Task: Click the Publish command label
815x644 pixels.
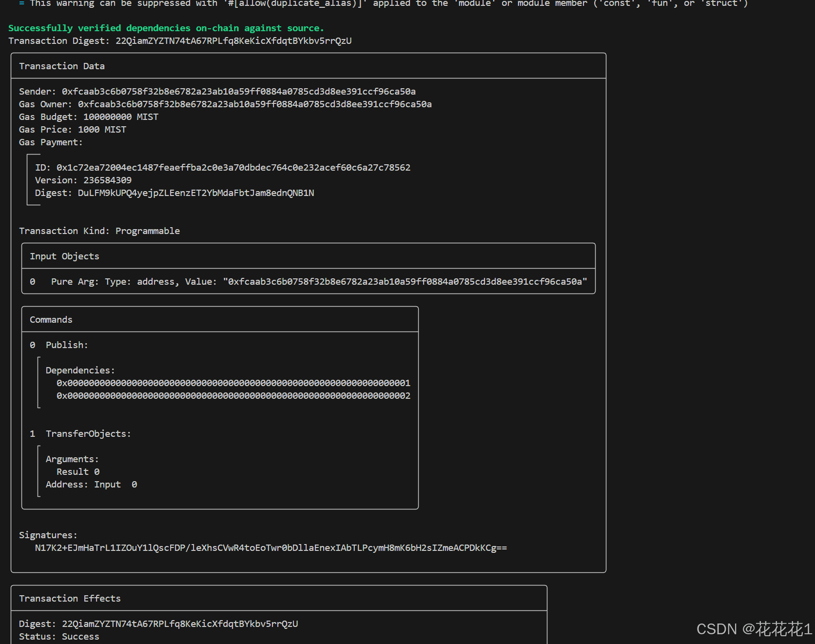Action: (67, 345)
